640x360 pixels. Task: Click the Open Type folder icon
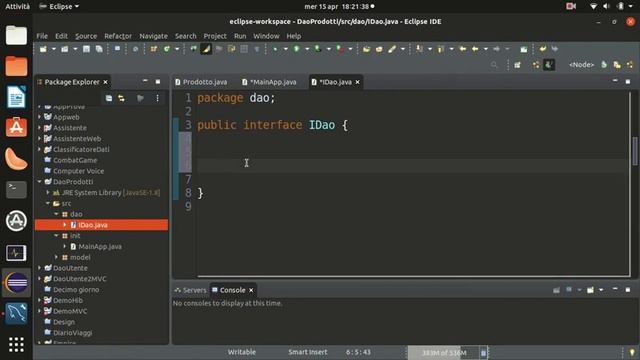point(366,49)
